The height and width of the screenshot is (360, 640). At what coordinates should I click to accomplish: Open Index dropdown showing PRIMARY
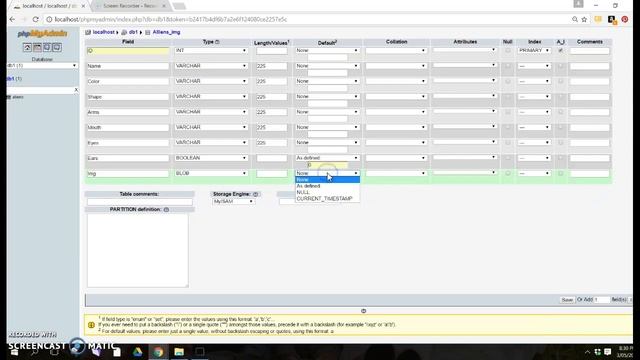(534, 51)
